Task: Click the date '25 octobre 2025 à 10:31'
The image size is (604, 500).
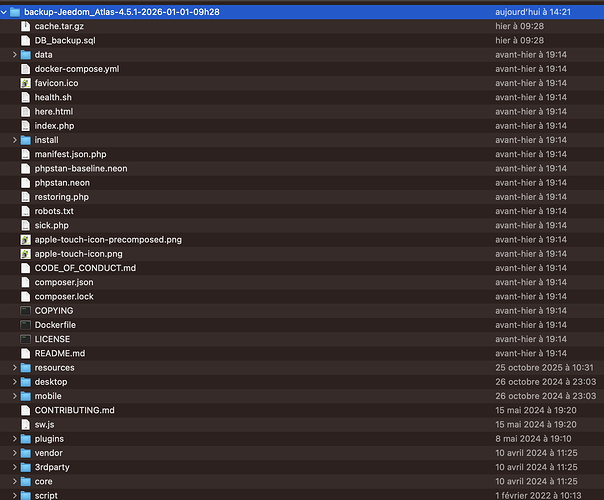Action: 544,367
